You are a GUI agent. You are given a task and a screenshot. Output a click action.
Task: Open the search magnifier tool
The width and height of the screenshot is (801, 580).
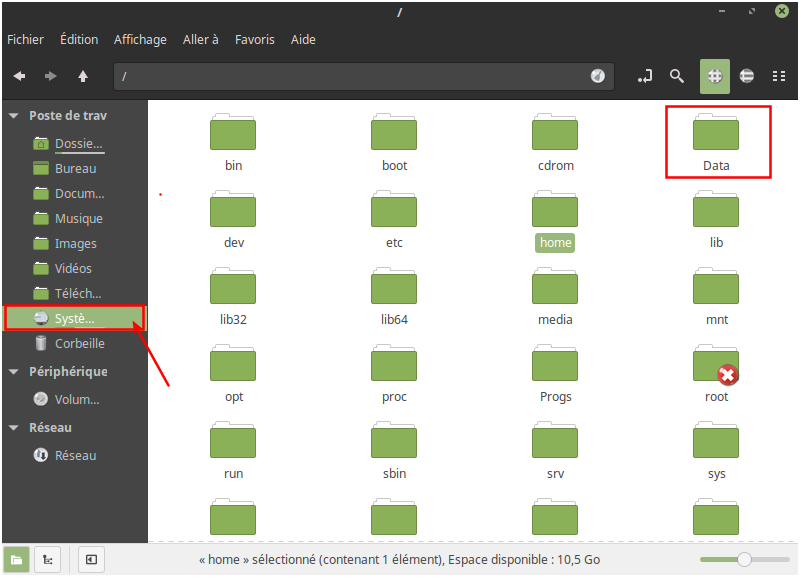click(677, 76)
